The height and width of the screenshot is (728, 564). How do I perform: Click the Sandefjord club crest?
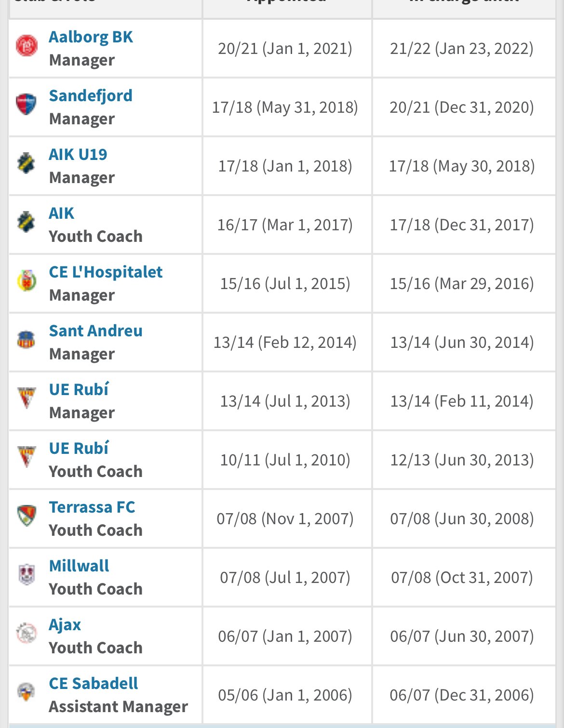tap(27, 105)
